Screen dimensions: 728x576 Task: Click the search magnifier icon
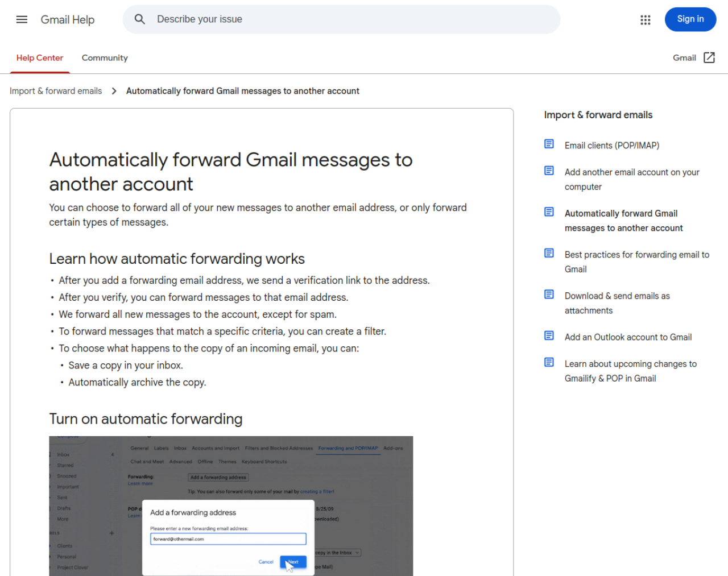pos(140,19)
